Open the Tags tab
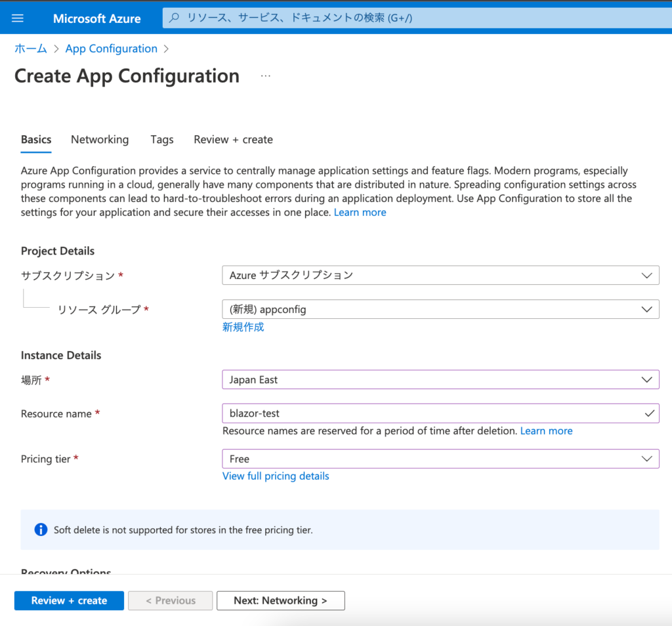672x626 pixels. click(x=161, y=139)
